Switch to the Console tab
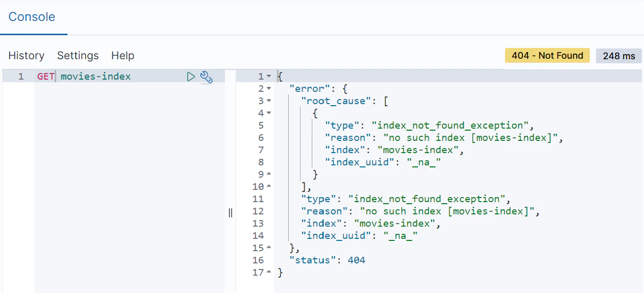The height and width of the screenshot is (293, 644). 32,16
